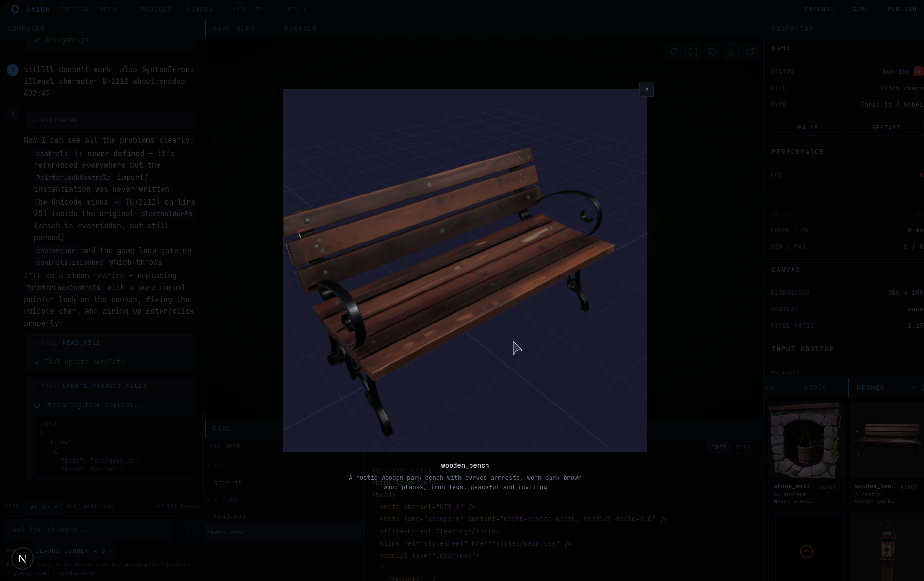Click the Axiom logo icon
Image resolution: width=924 pixels, height=581 pixels.
click(15, 9)
